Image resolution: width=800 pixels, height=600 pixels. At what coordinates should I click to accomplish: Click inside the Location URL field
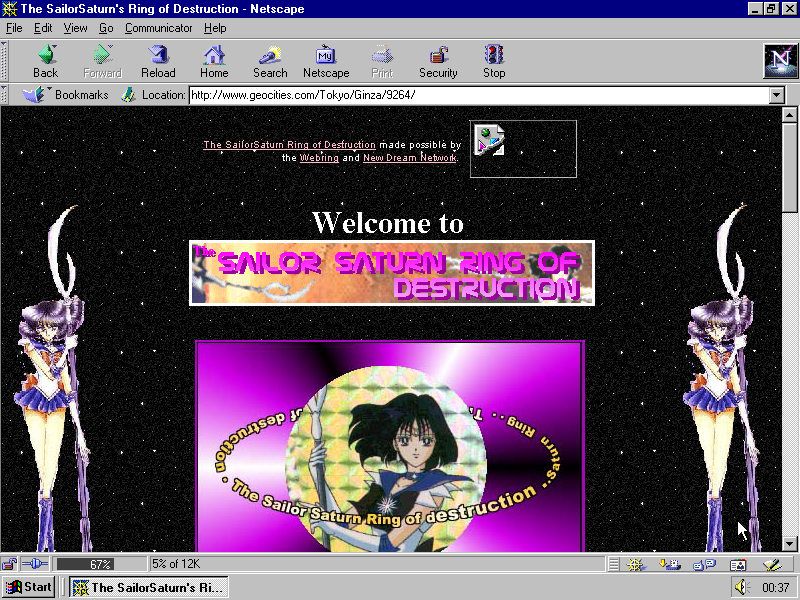click(x=479, y=95)
